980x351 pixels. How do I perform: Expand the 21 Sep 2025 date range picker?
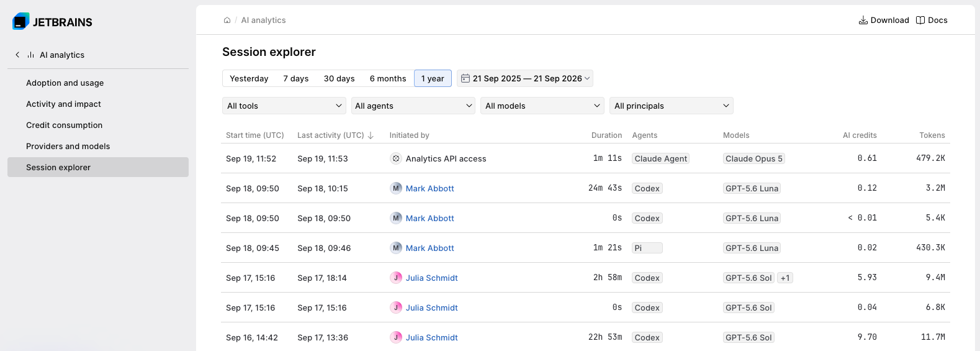click(525, 78)
